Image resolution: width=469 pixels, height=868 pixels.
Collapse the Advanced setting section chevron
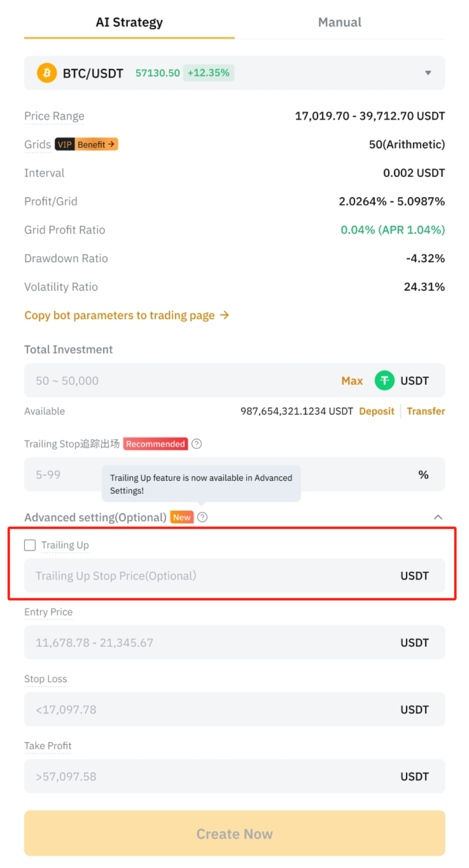pyautogui.click(x=437, y=517)
